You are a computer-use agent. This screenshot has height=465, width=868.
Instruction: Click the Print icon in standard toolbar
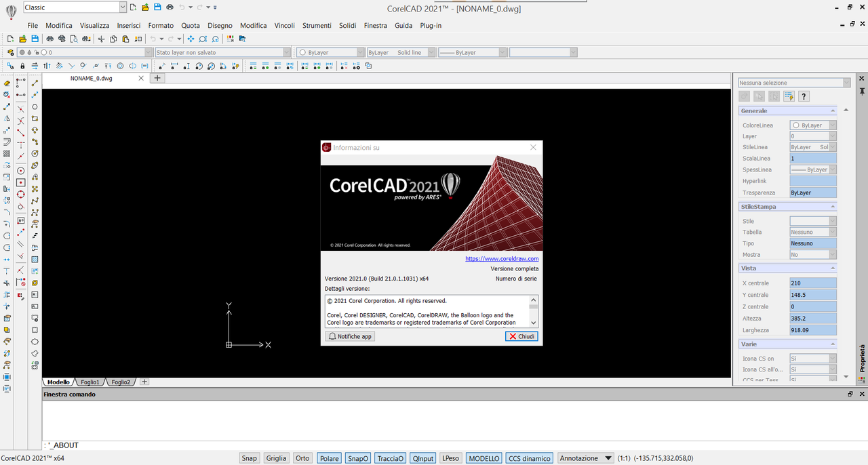(x=50, y=39)
